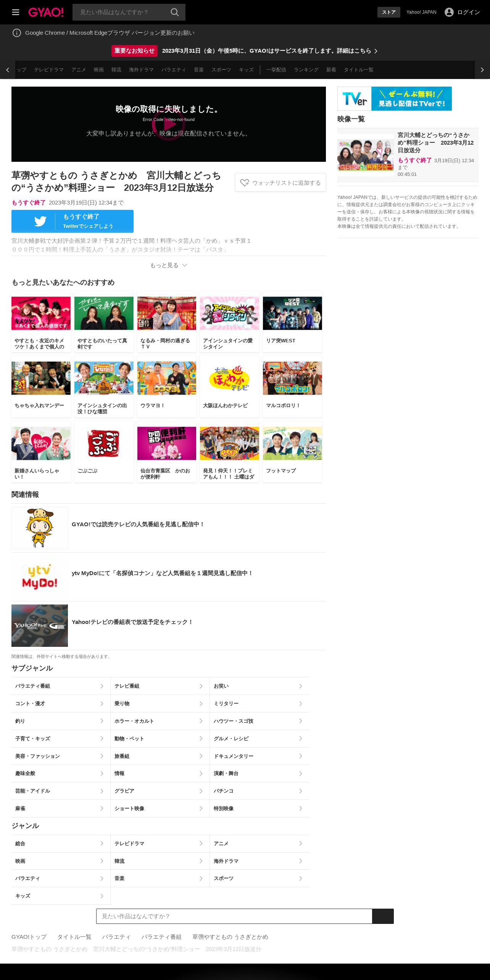490x980 pixels.
Task: Open the キッズ genre row
Action: (x=61, y=896)
